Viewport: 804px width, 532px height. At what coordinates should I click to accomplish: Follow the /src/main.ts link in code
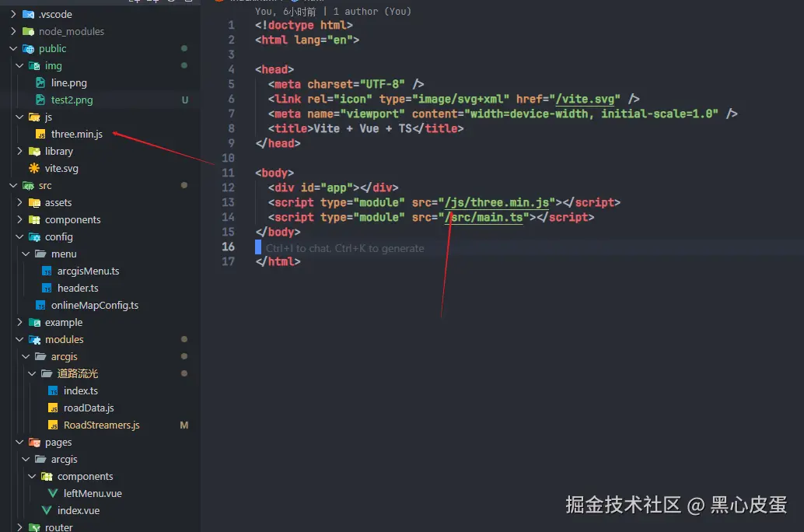click(x=484, y=218)
